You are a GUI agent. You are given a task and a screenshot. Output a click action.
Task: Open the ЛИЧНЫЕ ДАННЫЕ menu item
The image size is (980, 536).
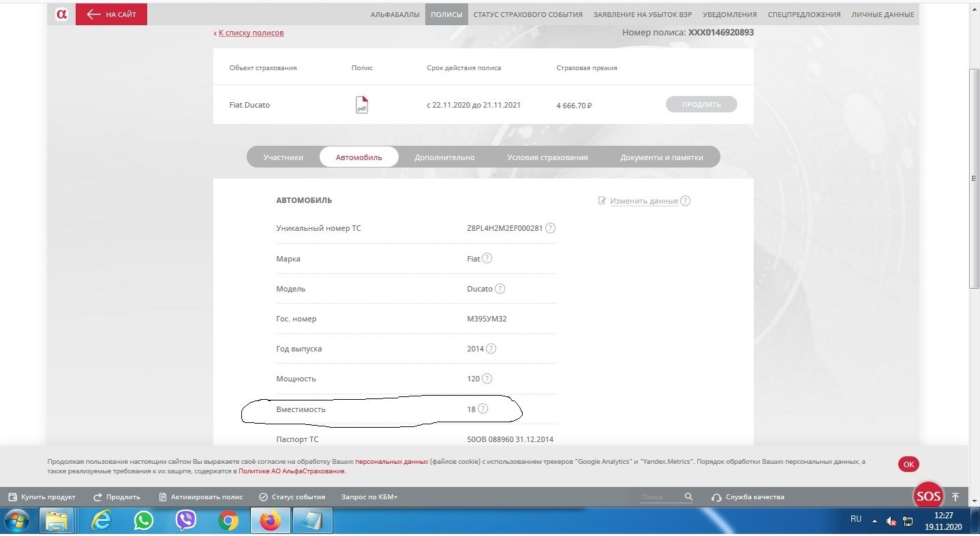(883, 14)
